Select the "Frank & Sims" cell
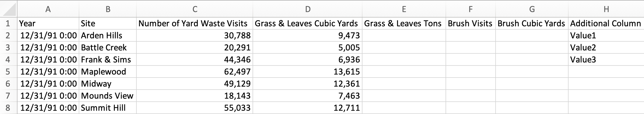The image size is (644, 114). [x=108, y=60]
